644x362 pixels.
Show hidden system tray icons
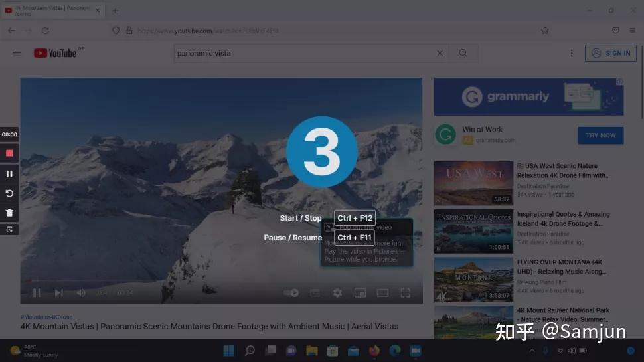tap(532, 351)
